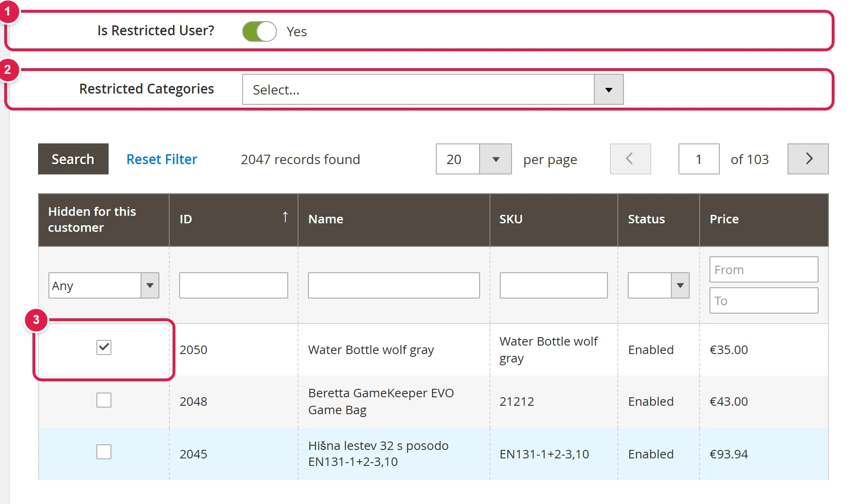This screenshot has width=851, height=504.
Task: Click the product ID 2045 cell
Action: point(233,454)
